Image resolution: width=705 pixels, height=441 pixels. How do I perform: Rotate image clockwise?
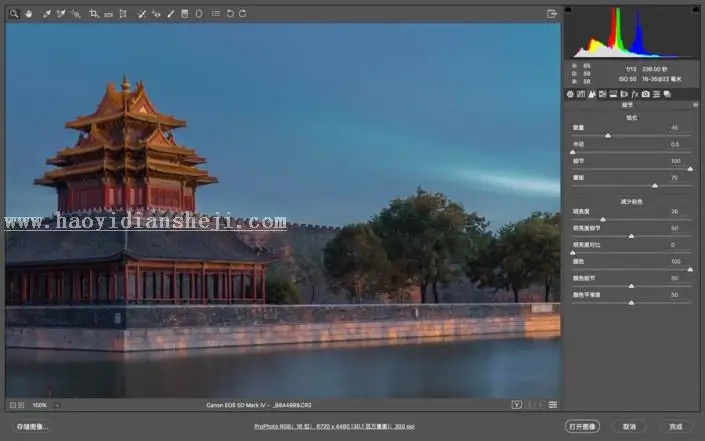[243, 13]
